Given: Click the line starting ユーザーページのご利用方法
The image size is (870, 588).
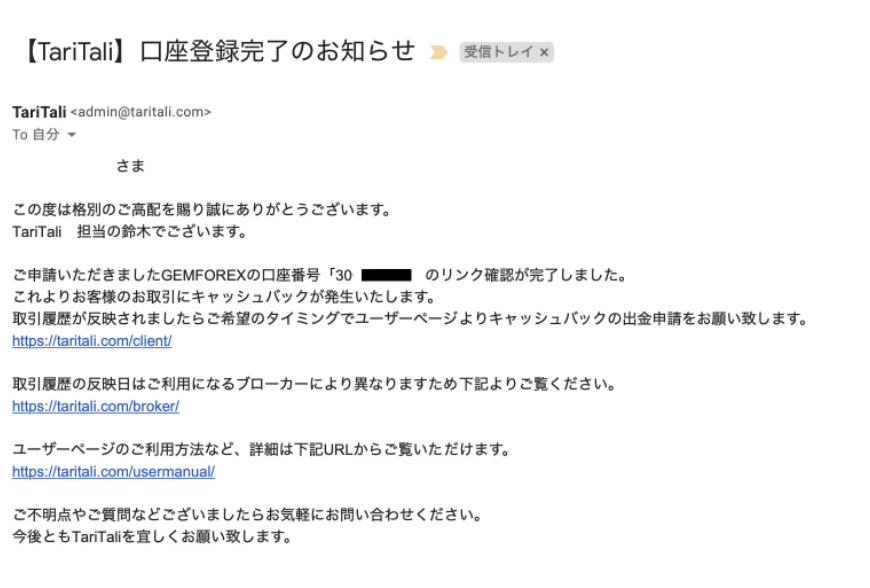Looking at the screenshot, I should point(261,449).
